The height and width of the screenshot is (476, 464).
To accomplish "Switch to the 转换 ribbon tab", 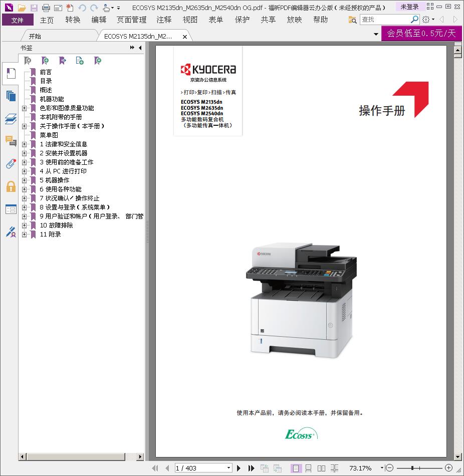I will click(73, 20).
